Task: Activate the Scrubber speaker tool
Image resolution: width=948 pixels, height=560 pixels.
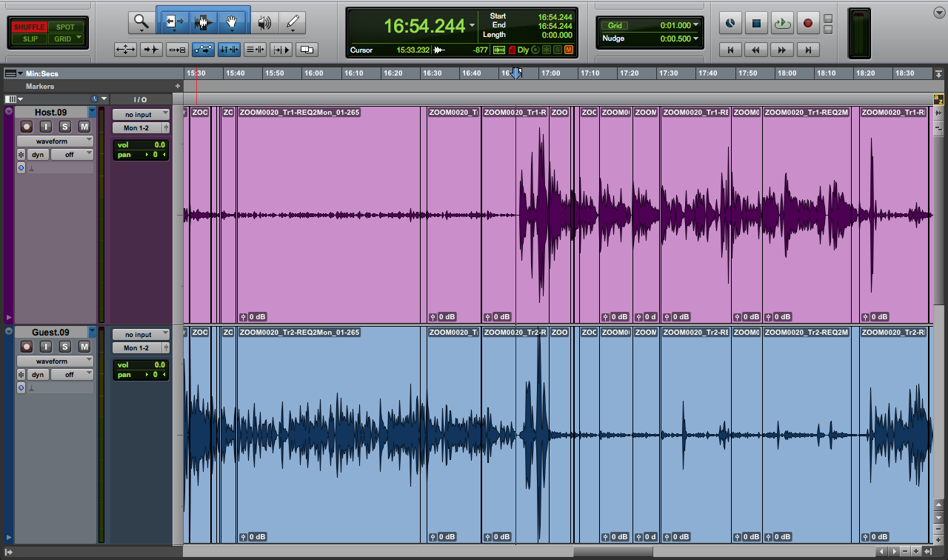Action: [264, 22]
